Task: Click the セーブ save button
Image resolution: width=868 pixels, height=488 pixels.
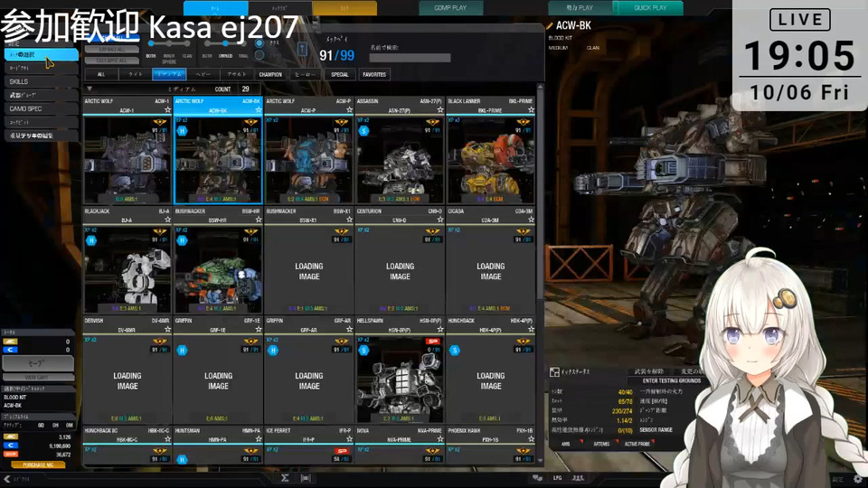Action: click(x=38, y=363)
